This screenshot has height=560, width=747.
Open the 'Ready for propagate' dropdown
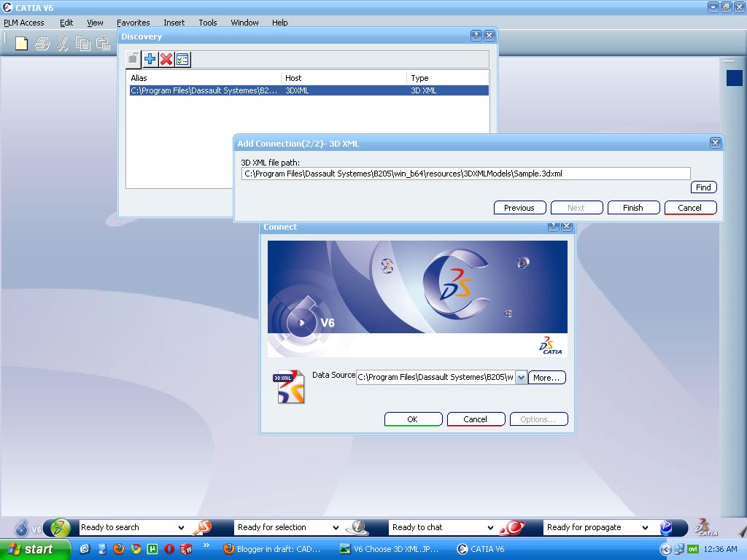tap(645, 528)
